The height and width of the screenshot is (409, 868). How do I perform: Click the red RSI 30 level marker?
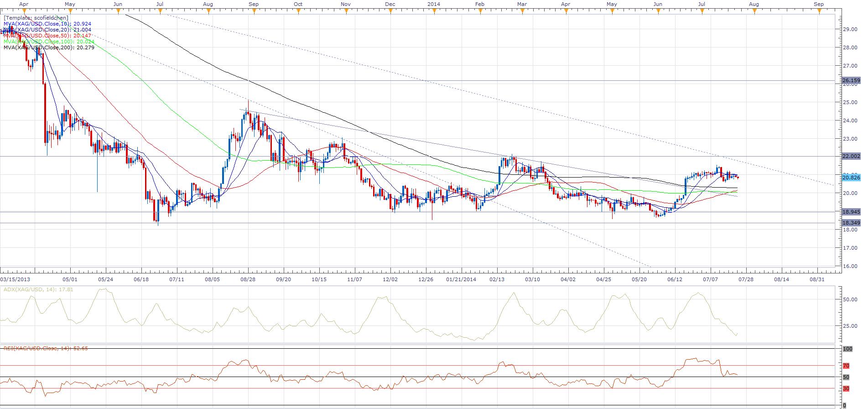coord(846,388)
